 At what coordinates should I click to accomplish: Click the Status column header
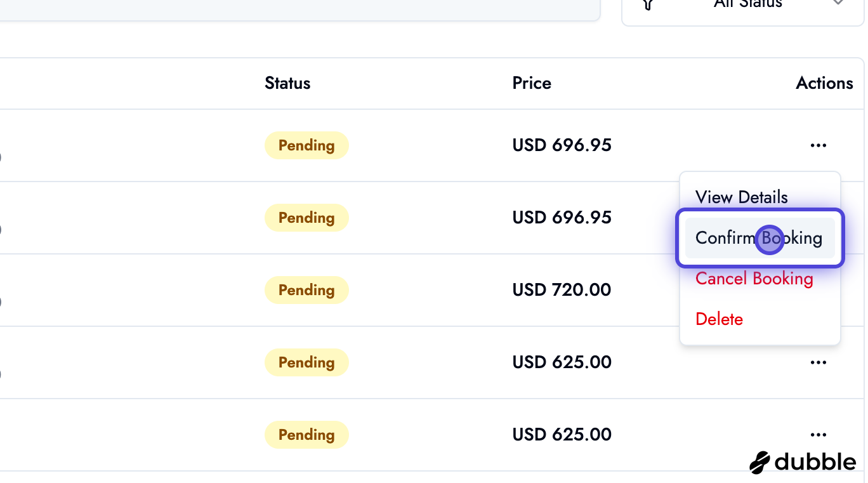(x=287, y=83)
